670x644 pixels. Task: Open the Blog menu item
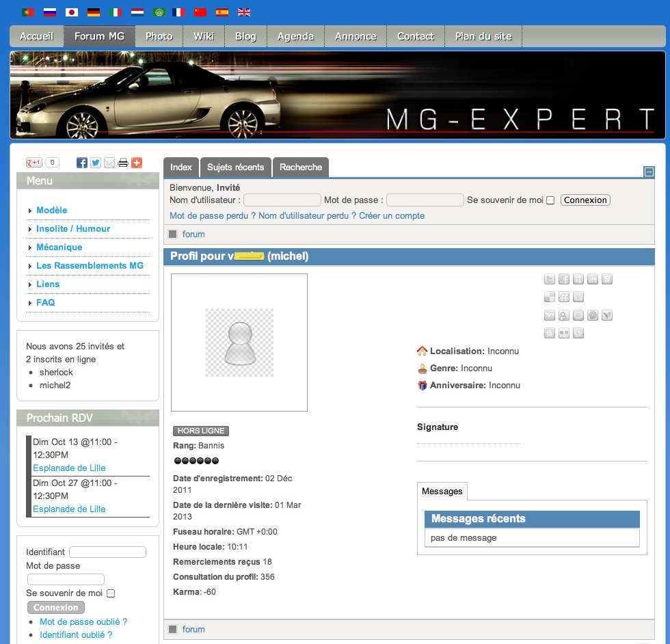[245, 36]
